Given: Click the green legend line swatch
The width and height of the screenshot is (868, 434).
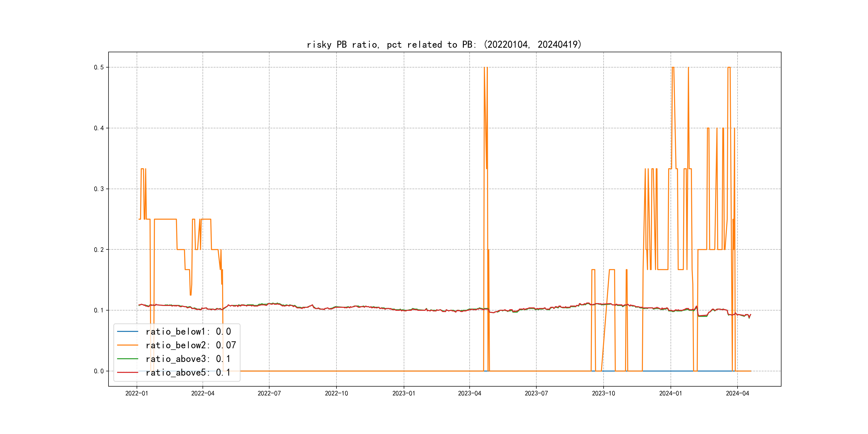Looking at the screenshot, I should (x=127, y=359).
